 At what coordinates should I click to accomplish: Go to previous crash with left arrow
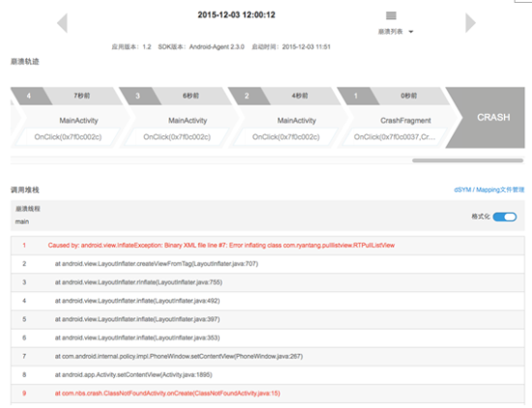pyautogui.click(x=63, y=23)
